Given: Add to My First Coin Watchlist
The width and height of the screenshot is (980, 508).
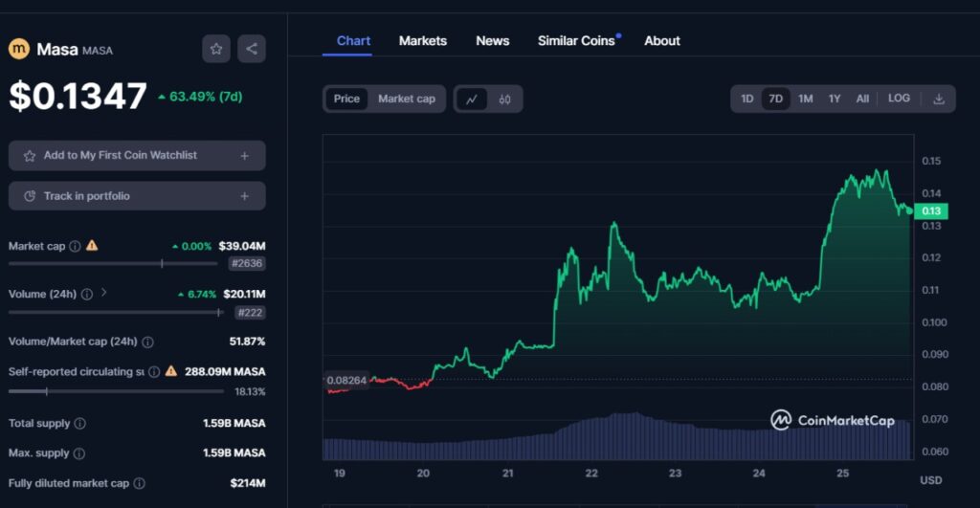Looking at the screenshot, I should 137,156.
